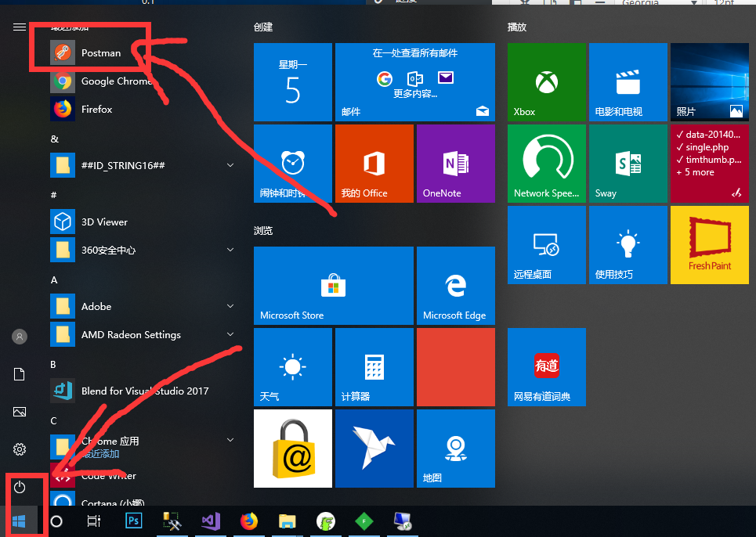Open the Fresh Paint tile

pos(709,245)
